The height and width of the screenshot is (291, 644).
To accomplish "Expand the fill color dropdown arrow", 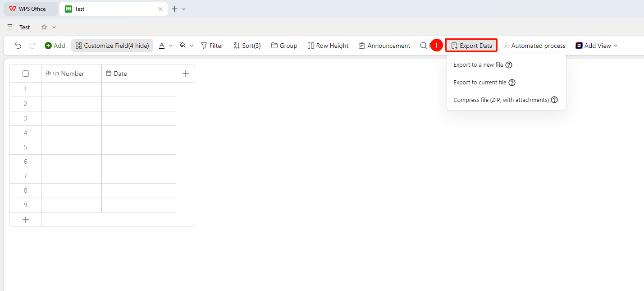I will coord(192,46).
